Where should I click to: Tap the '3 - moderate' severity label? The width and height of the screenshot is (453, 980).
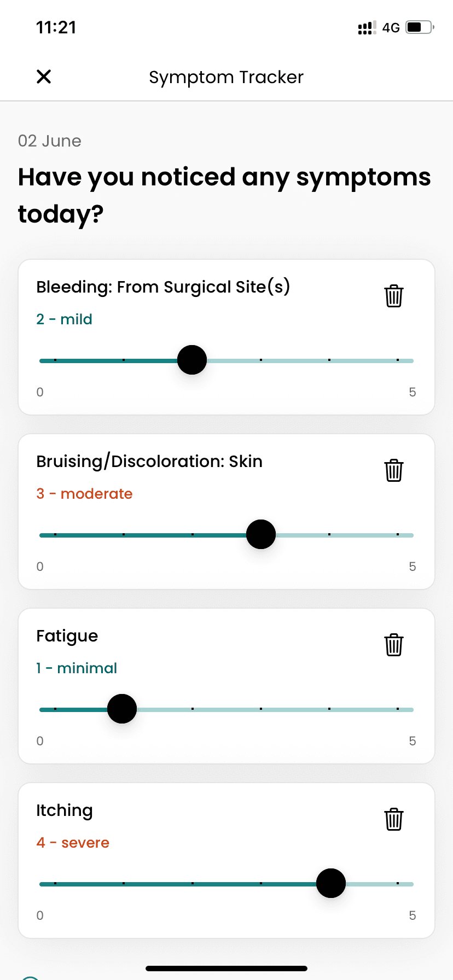click(x=84, y=494)
